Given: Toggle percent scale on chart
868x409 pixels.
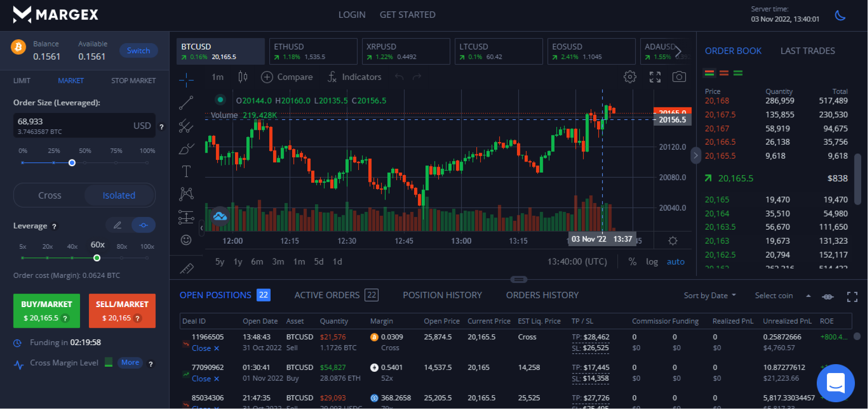Looking at the screenshot, I should (633, 261).
